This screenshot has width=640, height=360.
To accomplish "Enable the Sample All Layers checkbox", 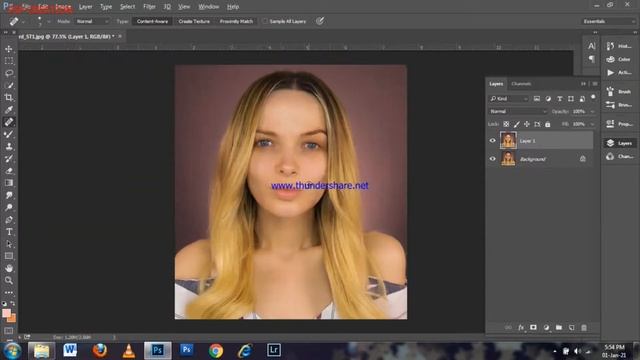I will (x=265, y=21).
